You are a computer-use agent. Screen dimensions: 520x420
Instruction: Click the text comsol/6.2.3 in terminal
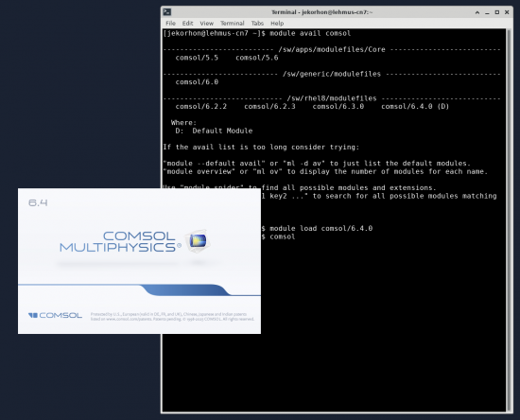click(269, 107)
